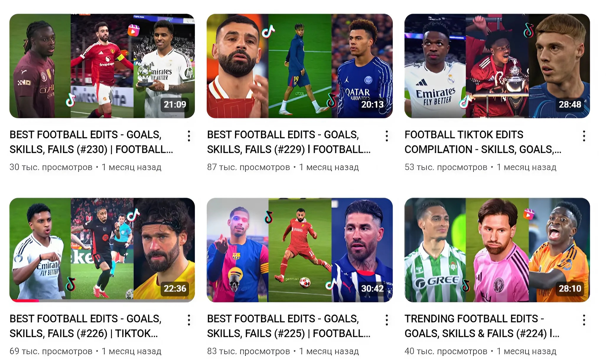Click the 22:36 duration badge
This screenshot has height=364, width=606.
pos(175,288)
